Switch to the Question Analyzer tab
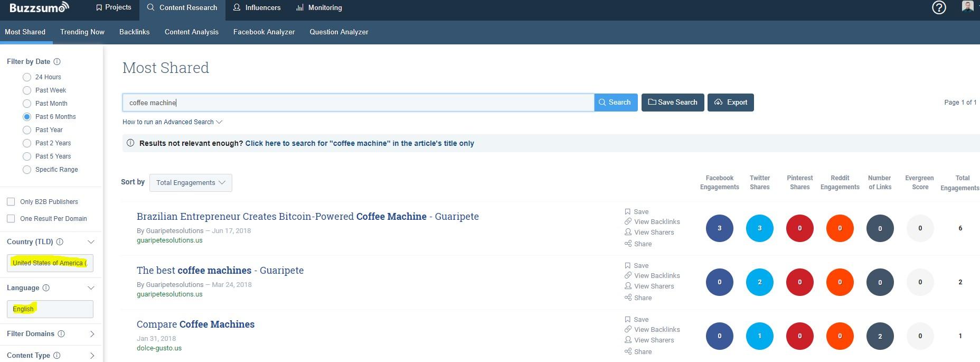980x362 pixels. click(339, 32)
